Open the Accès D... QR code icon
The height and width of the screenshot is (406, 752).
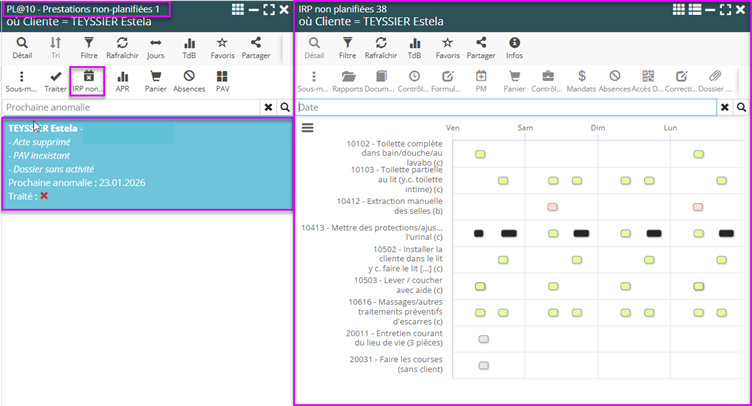(x=648, y=81)
